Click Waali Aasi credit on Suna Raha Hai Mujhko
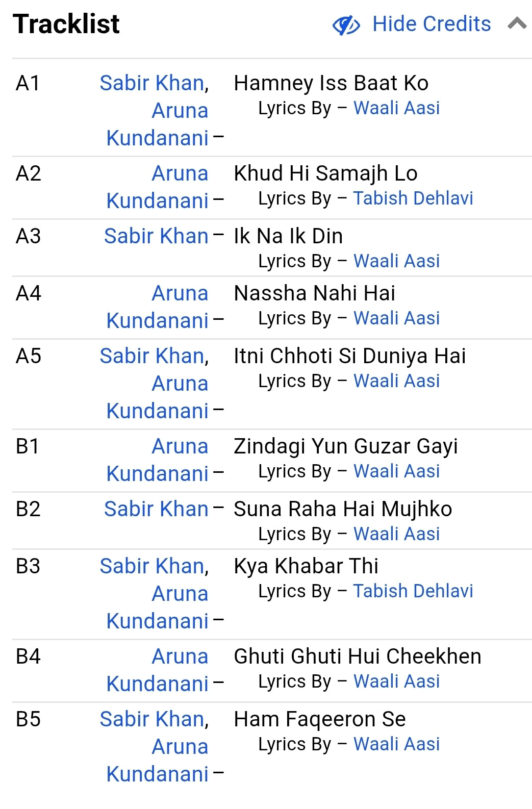Viewport: 532px width, 809px height. click(397, 534)
